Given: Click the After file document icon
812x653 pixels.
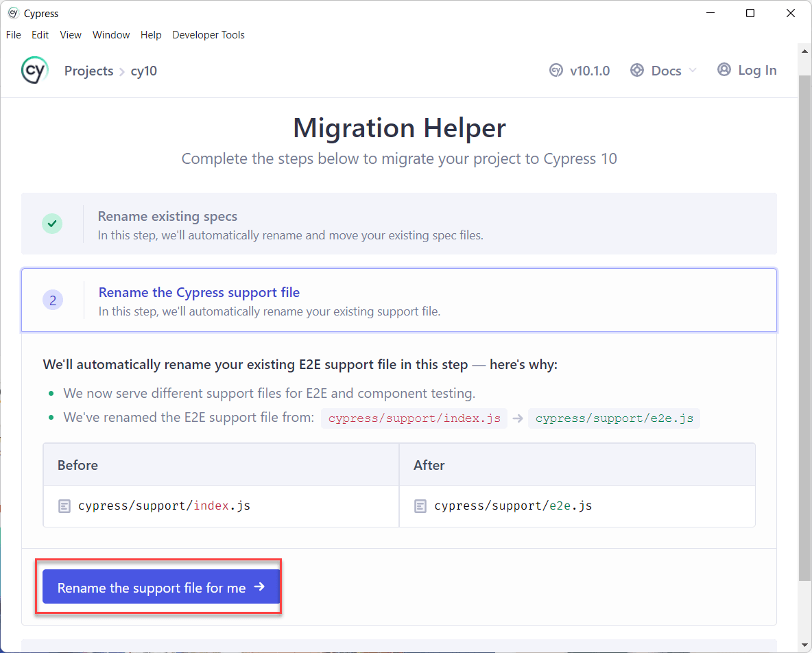Looking at the screenshot, I should point(420,506).
